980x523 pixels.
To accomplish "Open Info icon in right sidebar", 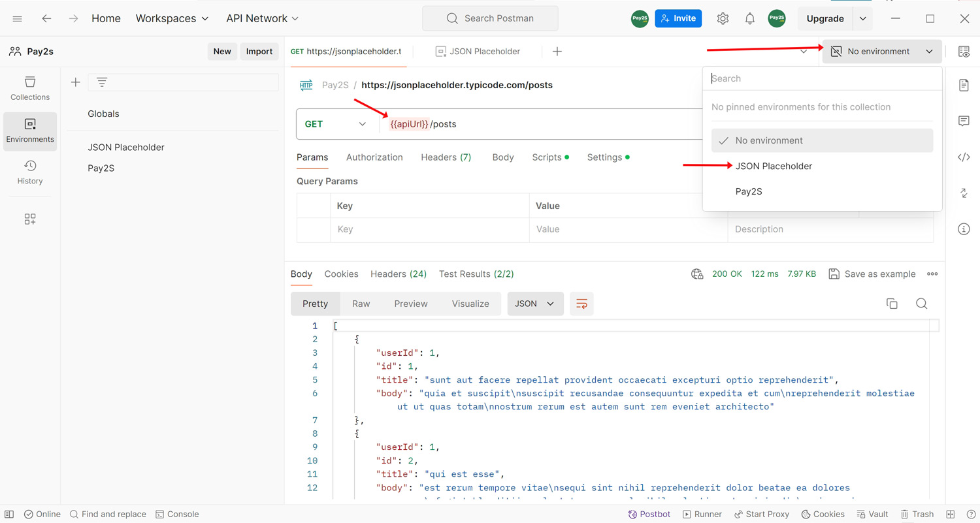I will 964,229.
